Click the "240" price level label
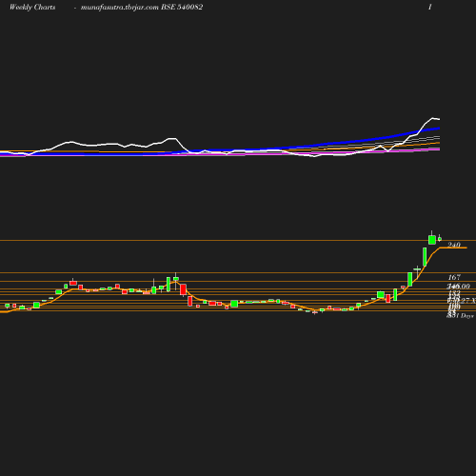Image resolution: width=476 pixels, height=476 pixels. [454, 245]
